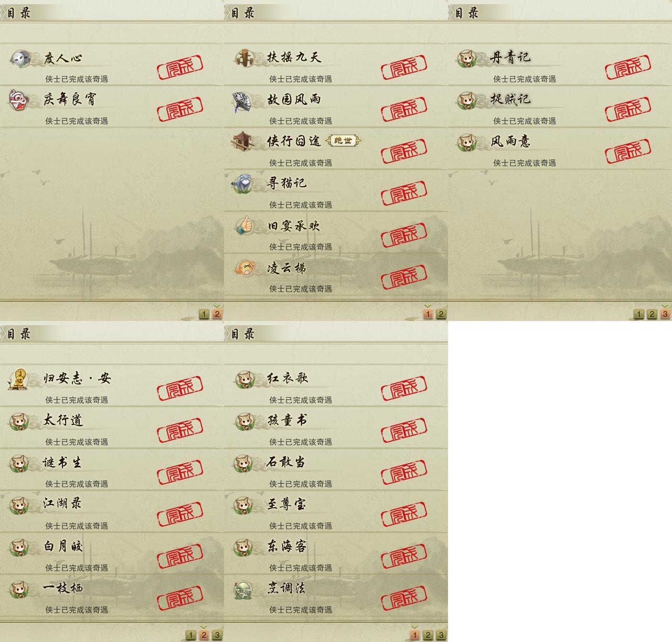The height and width of the screenshot is (642, 672).
Task: Select page 2 in the top-right panel
Action: coord(652,314)
